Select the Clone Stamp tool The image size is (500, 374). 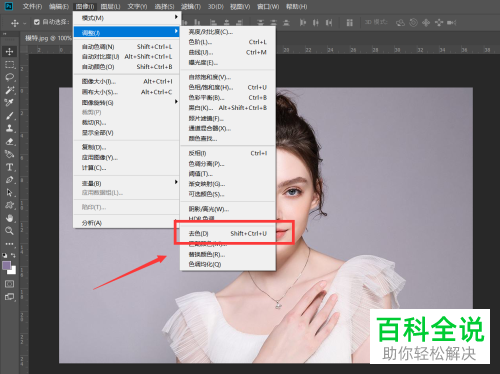coord(9,128)
